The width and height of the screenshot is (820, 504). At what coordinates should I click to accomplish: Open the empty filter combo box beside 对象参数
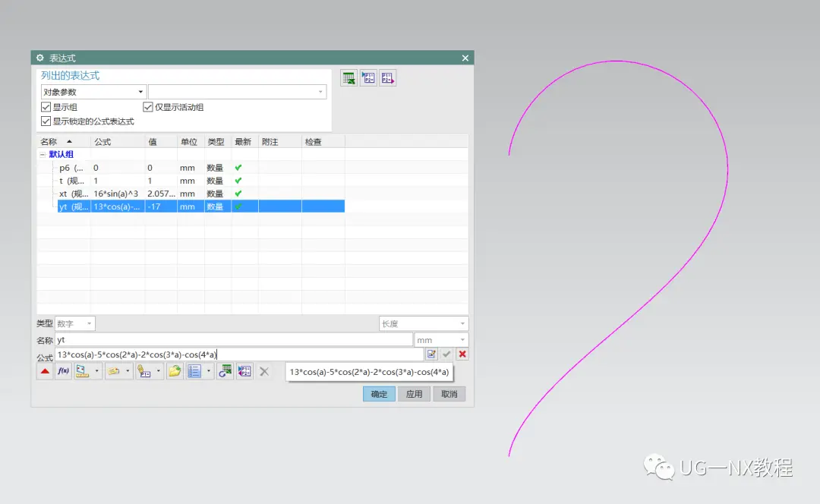coord(238,92)
